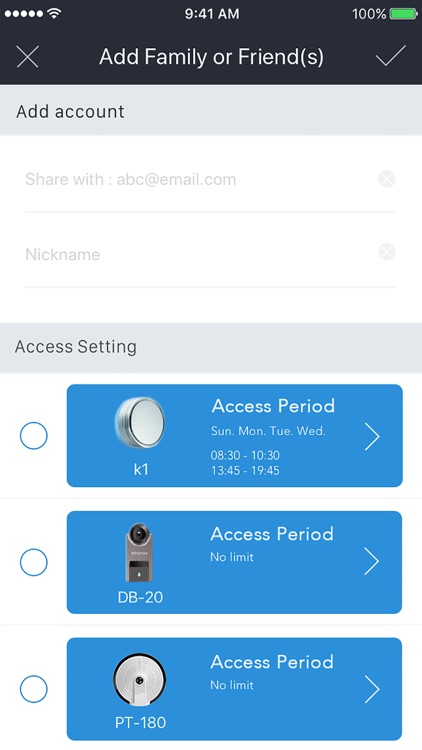Check the battery icon in status bar

click(x=404, y=14)
